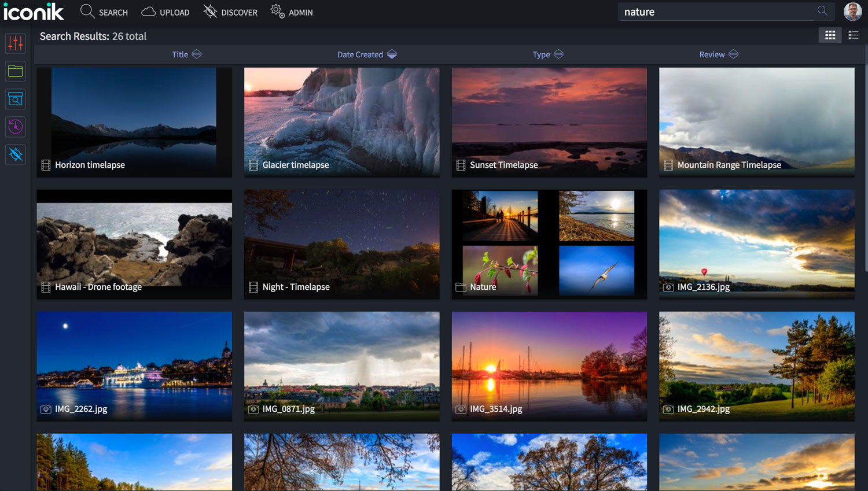Click the camera icon beside IMG_2262.jpg
Screen dimensions: 868x491
click(46, 409)
